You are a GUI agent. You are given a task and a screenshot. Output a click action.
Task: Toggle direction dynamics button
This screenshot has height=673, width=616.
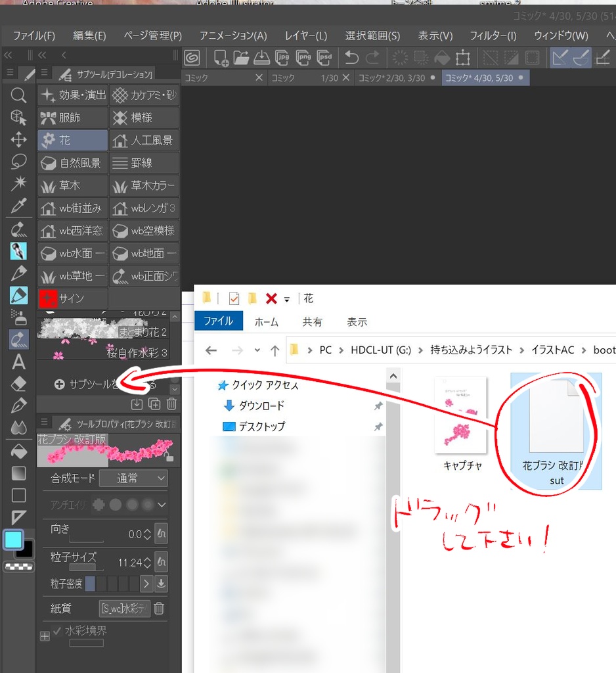coord(162,534)
